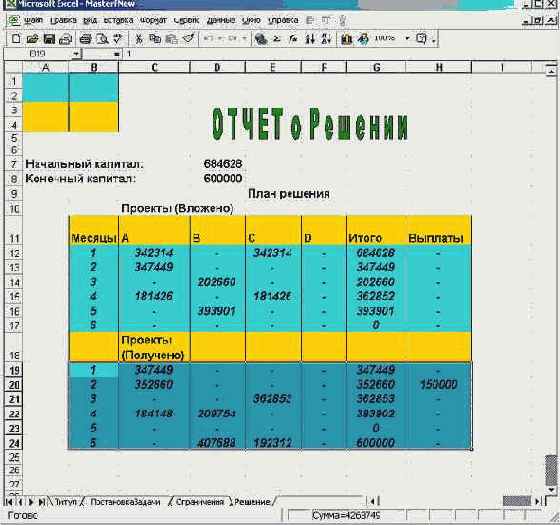Image resolution: width=560 pixels, height=525 pixels.
Task: Cut selection with the scissors icon
Action: click(139, 39)
